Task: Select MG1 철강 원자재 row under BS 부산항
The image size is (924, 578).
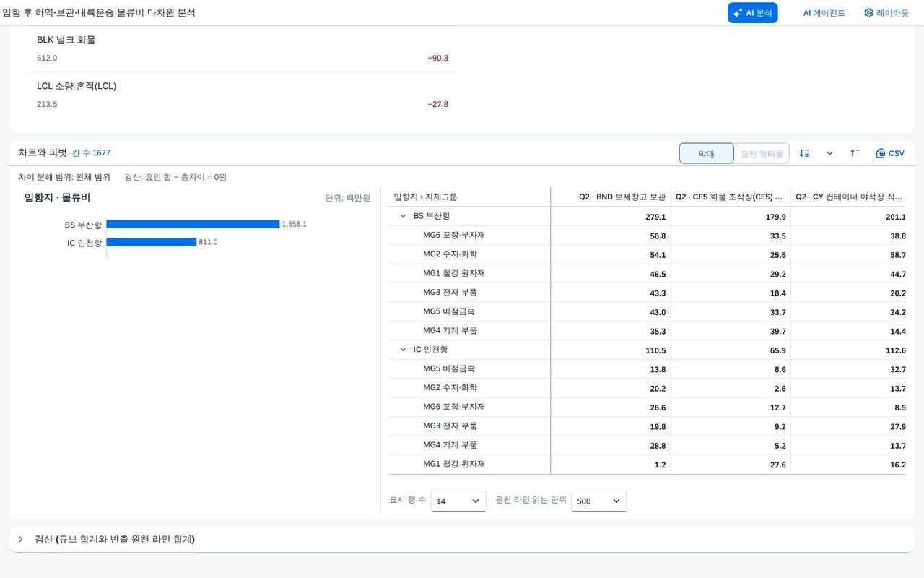Action: (x=648, y=273)
